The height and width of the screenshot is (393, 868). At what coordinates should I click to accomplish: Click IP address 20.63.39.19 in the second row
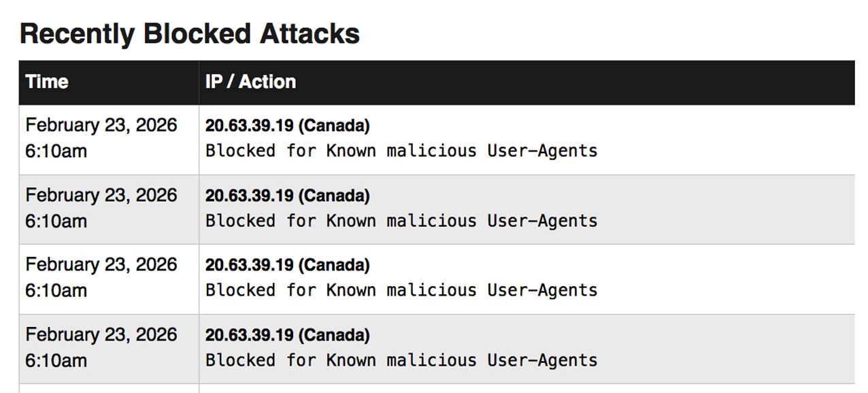point(249,196)
